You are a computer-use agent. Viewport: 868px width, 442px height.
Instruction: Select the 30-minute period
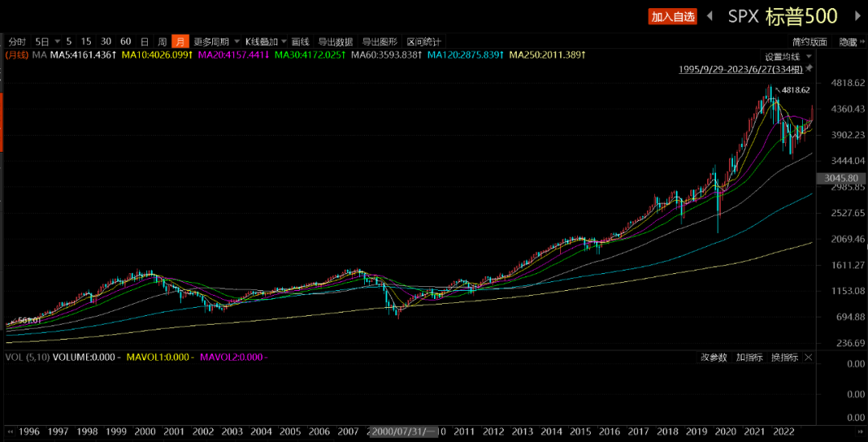click(x=106, y=42)
